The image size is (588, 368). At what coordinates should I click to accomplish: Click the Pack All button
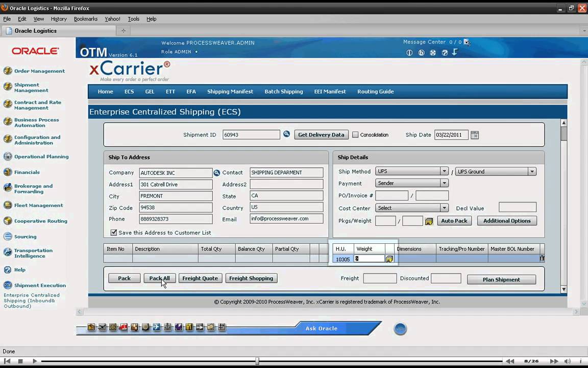click(x=159, y=278)
